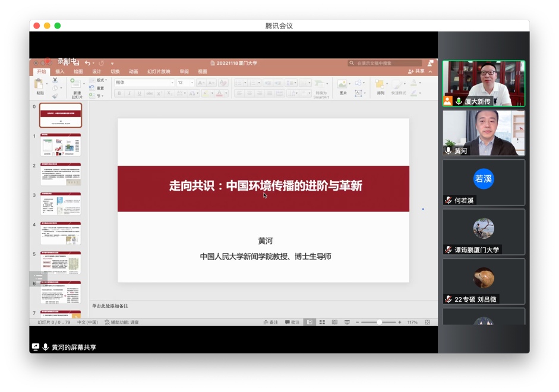Open the Insert ribbon tab
The image size is (559, 392).
(60, 72)
